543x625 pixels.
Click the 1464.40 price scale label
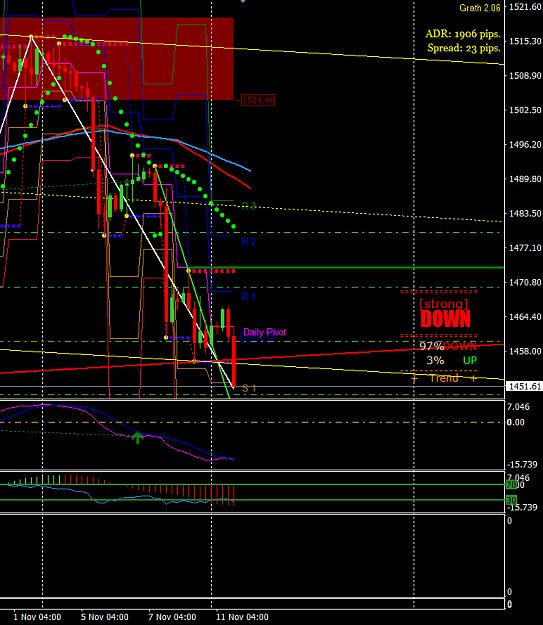525,316
